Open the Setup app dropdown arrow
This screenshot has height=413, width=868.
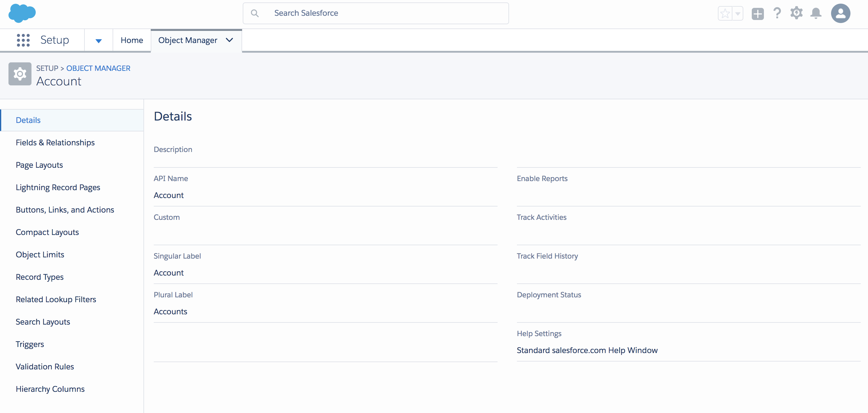98,41
